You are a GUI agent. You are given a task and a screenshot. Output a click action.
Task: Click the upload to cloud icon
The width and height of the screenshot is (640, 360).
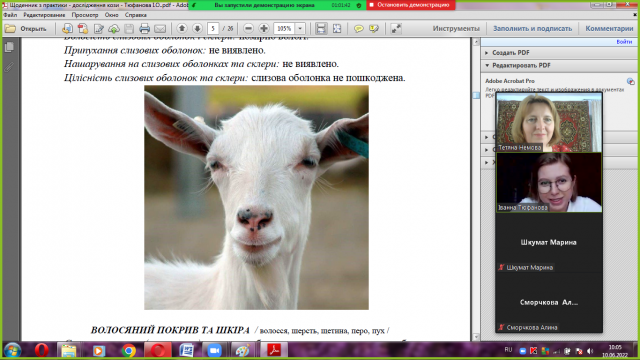pos(114,29)
